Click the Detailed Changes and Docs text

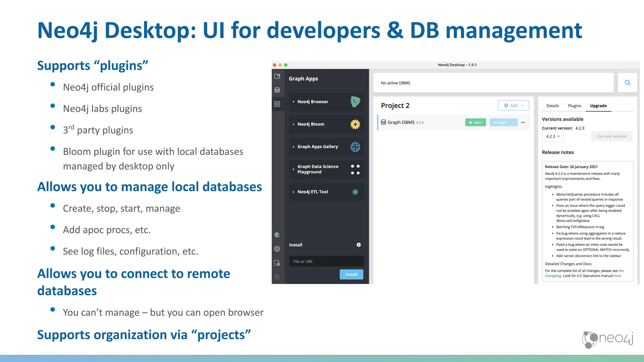(x=568, y=264)
